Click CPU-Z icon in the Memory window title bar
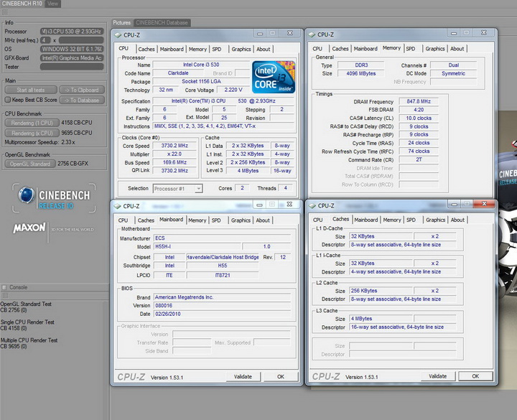This screenshot has width=517, height=420. click(312, 34)
